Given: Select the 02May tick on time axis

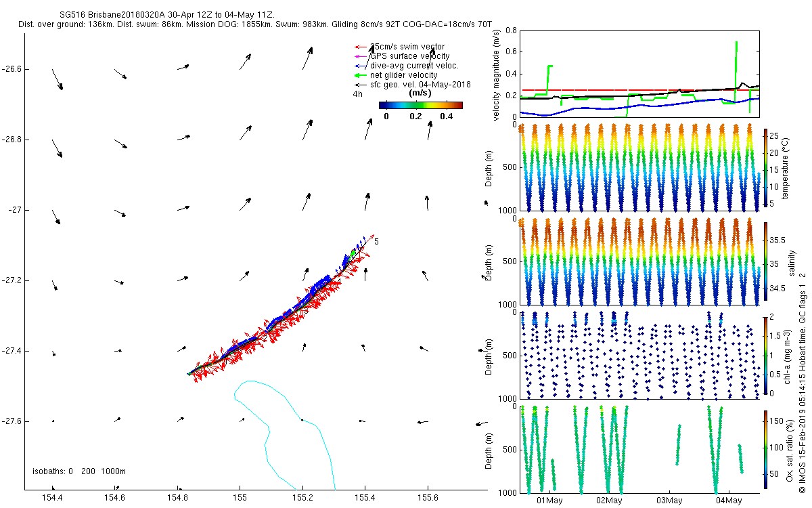Looking at the screenshot, I should (609, 501).
